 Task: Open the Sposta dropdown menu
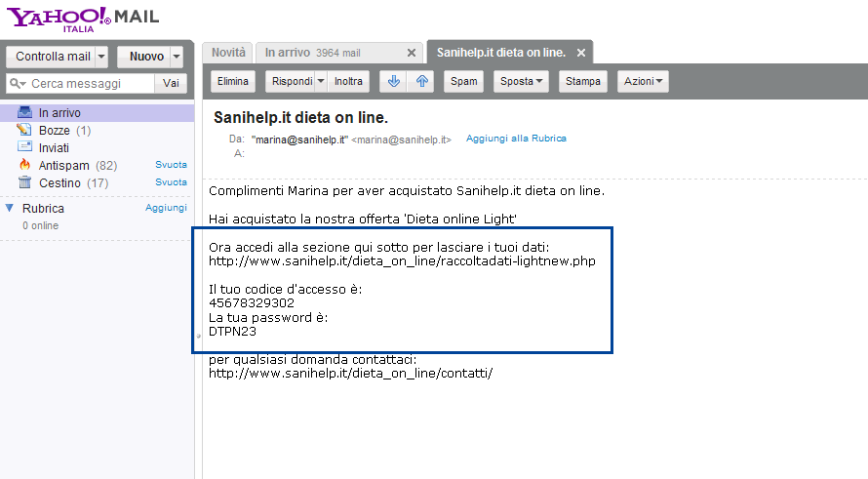[521, 81]
